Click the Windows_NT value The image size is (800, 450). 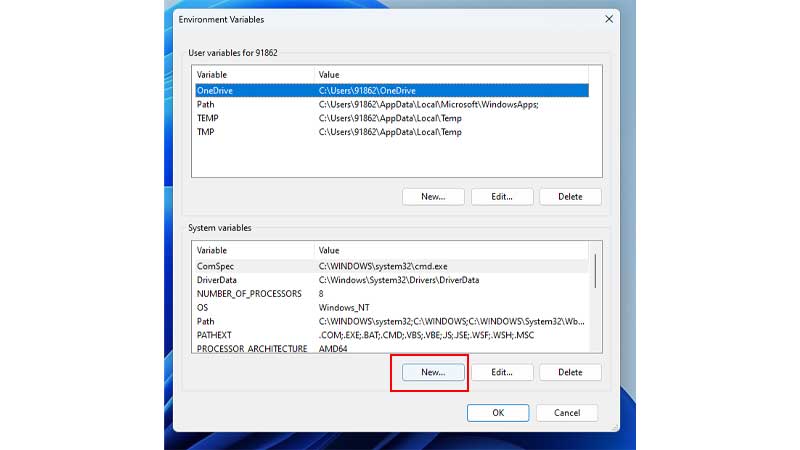pyautogui.click(x=344, y=308)
